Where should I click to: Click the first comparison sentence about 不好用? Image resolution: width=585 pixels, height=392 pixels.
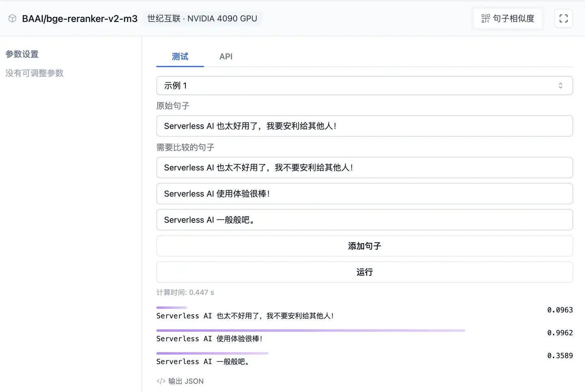pyautogui.click(x=364, y=167)
